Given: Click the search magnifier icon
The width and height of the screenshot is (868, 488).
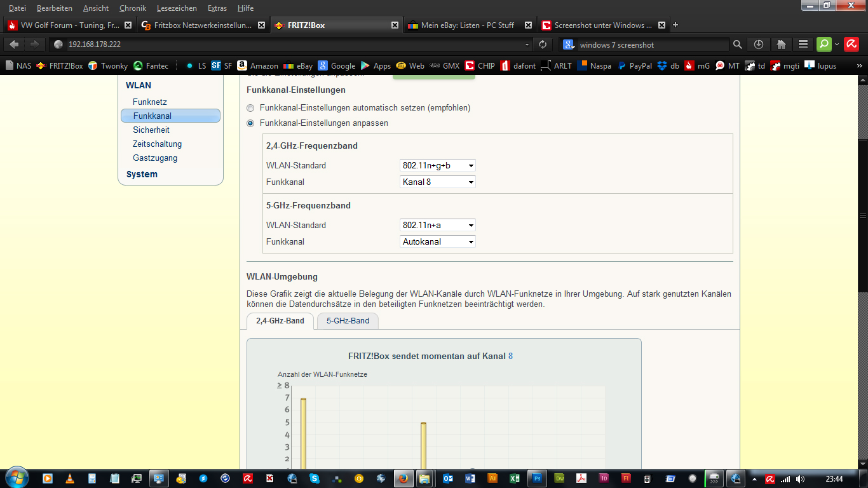Looking at the screenshot, I should click(737, 44).
